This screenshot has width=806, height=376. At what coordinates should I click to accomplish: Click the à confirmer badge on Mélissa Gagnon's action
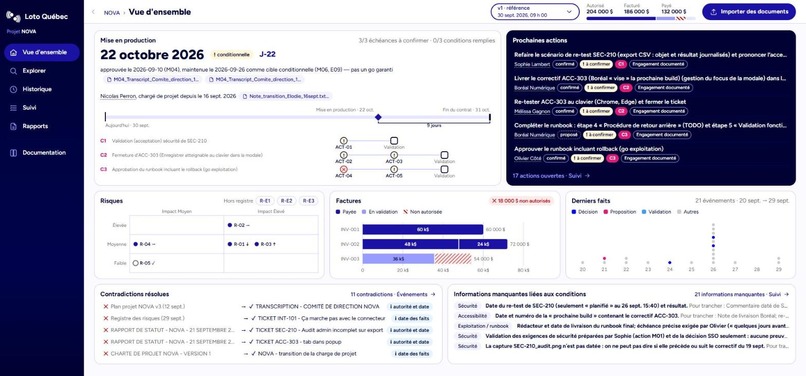click(x=596, y=111)
